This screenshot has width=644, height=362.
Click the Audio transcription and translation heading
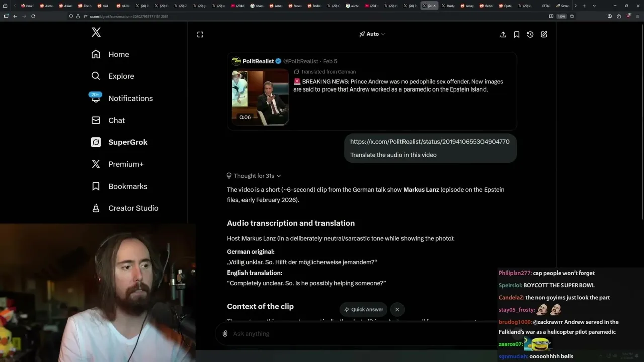click(x=291, y=223)
